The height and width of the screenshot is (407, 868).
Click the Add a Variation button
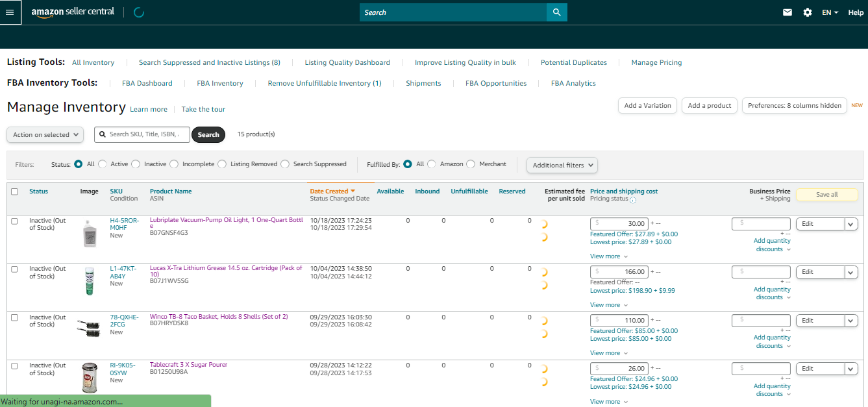coord(647,106)
